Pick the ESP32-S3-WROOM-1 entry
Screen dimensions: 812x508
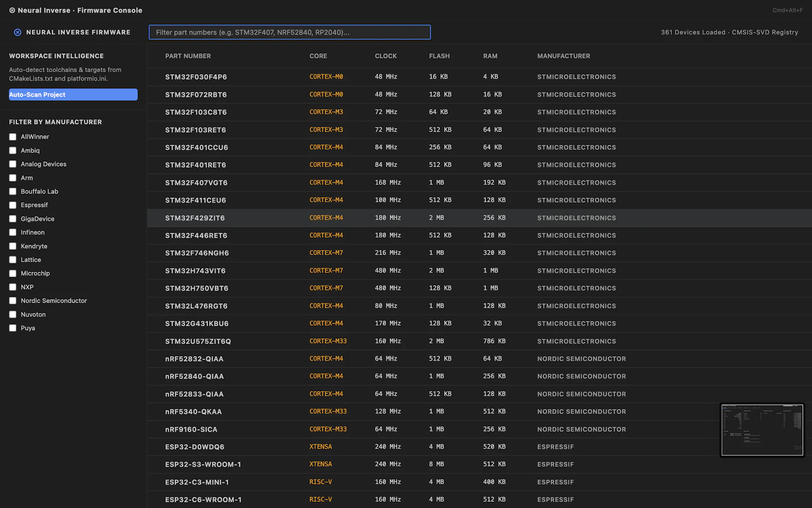[480, 464]
